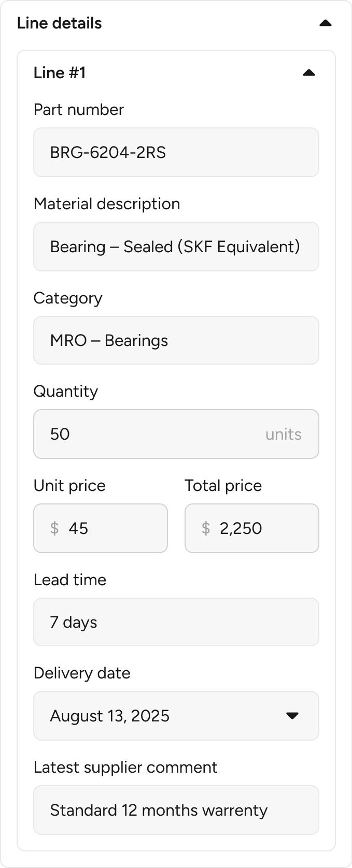Click the units suffix in Quantity

[x=283, y=434]
